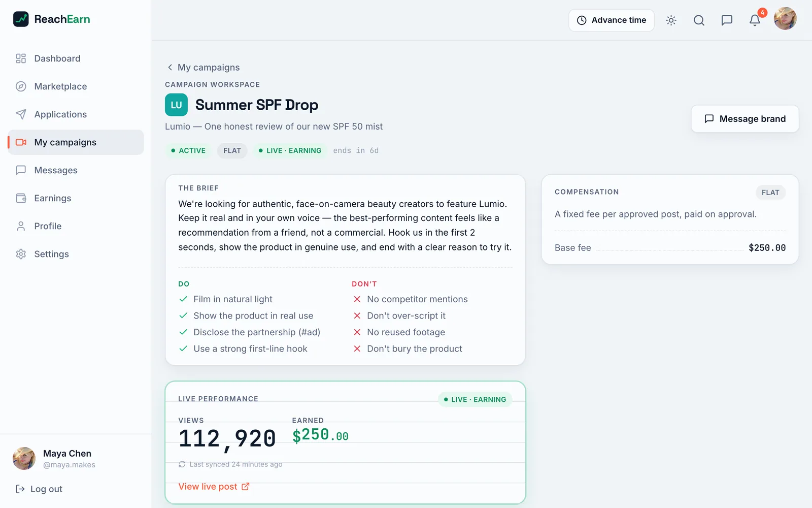
Task: Click LIVE · EARNING pill beside FLAT tag
Action: tap(290, 151)
